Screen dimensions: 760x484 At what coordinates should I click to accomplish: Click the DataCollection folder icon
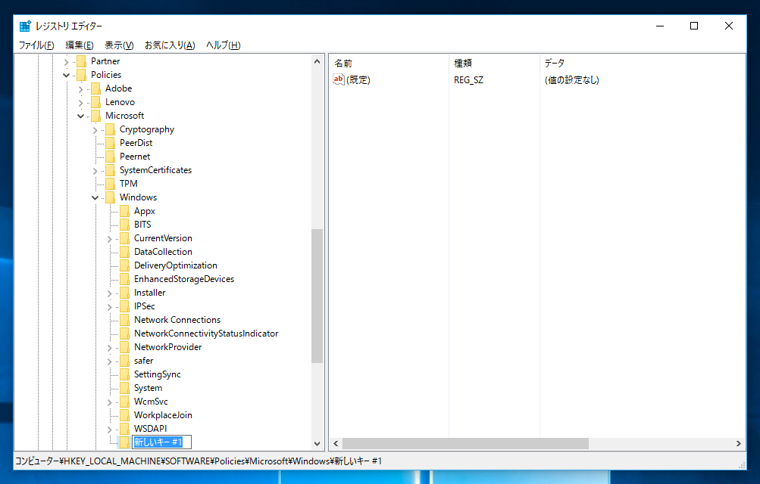(125, 251)
